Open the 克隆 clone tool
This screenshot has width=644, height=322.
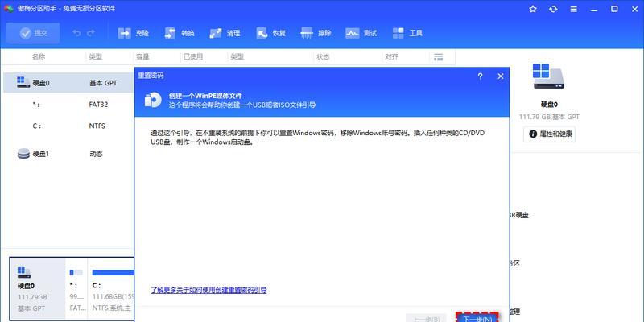[134, 33]
